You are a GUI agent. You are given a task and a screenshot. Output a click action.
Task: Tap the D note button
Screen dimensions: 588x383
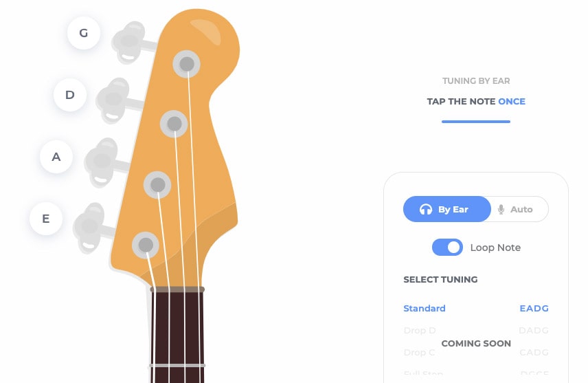click(x=70, y=95)
